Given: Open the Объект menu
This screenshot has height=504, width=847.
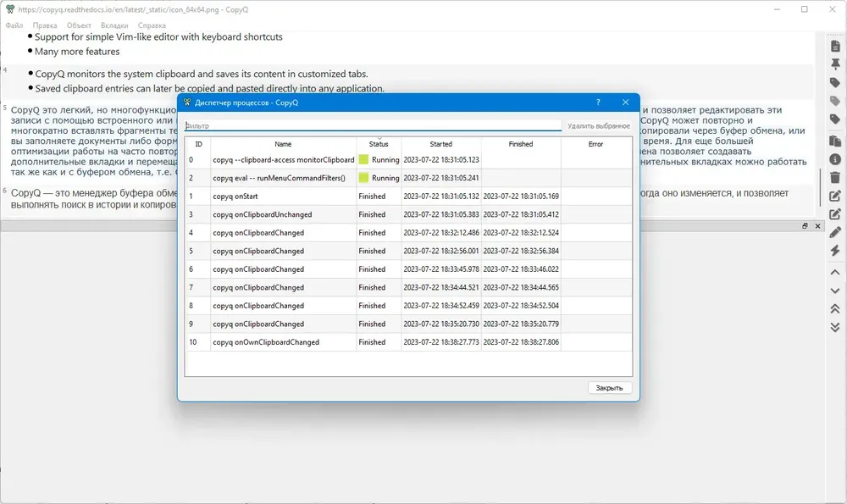Looking at the screenshot, I should [79, 25].
